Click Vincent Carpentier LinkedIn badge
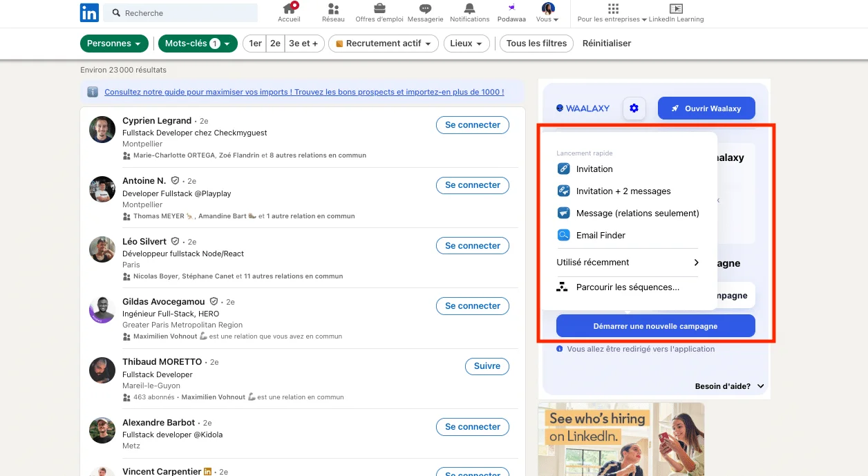This screenshot has width=868, height=476. [x=207, y=472]
